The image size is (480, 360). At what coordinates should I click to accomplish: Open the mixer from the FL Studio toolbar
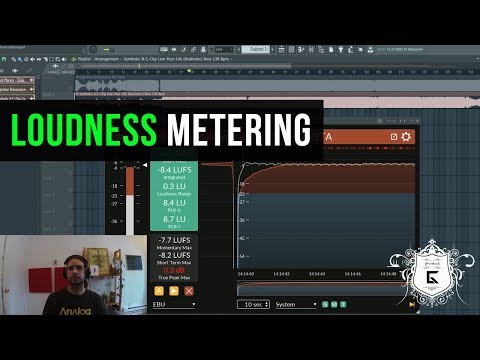[311, 50]
